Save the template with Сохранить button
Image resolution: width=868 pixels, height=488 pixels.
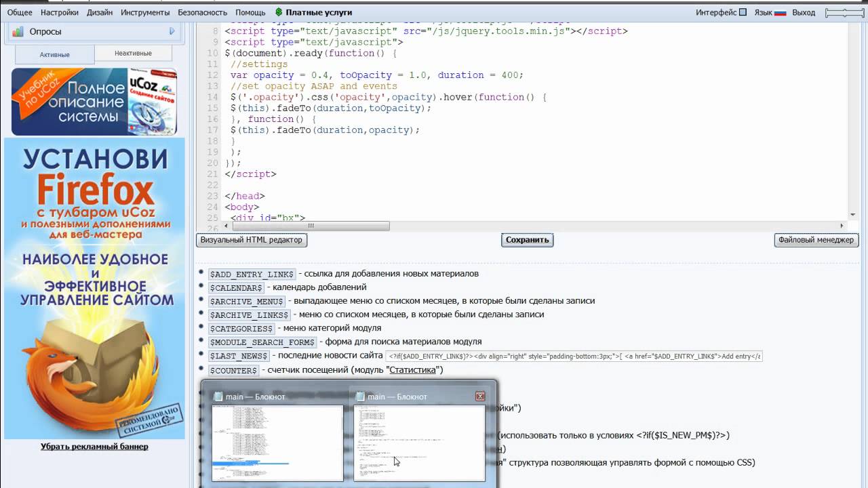point(527,240)
